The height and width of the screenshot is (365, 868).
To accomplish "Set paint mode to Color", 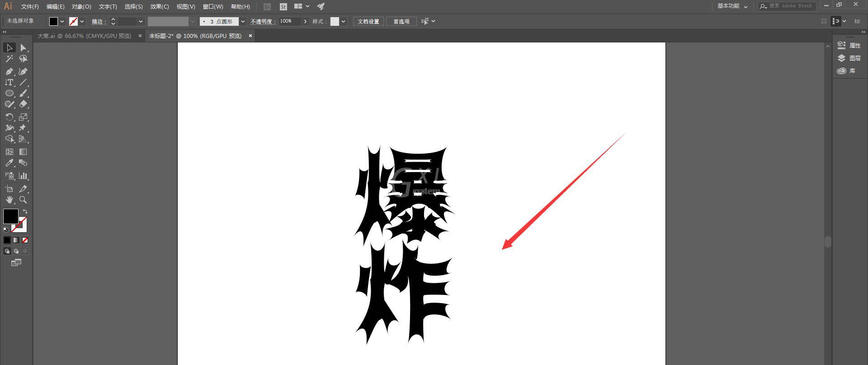I will [7, 240].
